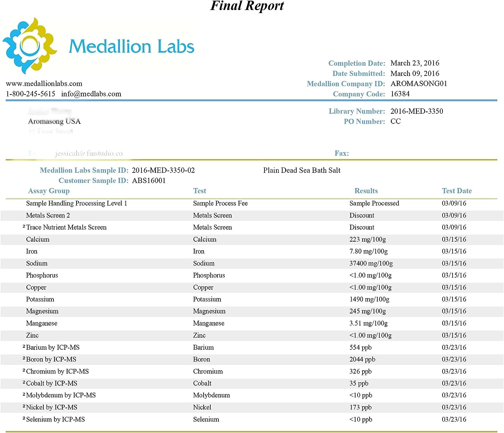This screenshot has width=504, height=433.
Task: Click the Medallion Labs logo icon
Action: (30, 46)
